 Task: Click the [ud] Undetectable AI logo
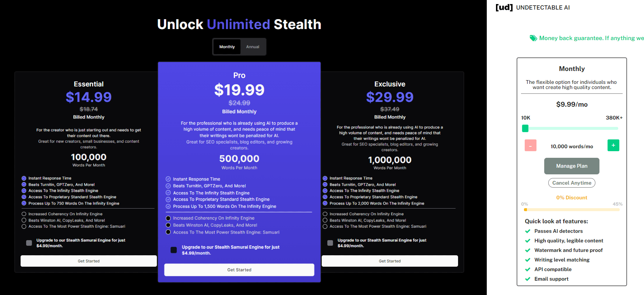[532, 7]
